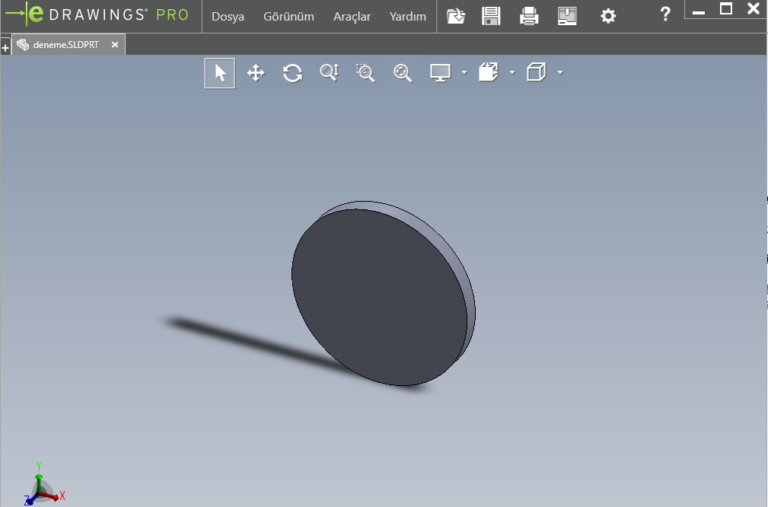Viewport: 768px width, 507px height.
Task: Choose the Pan tool
Action: pyautogui.click(x=255, y=73)
